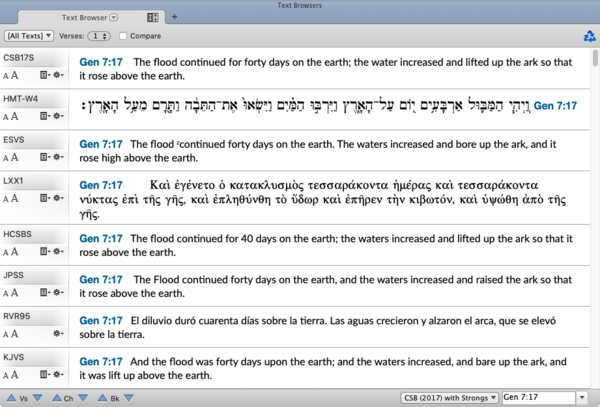Viewport: 600px width, 407px height.
Task: Go to previous book with Bk up arrow
Action: (102, 398)
